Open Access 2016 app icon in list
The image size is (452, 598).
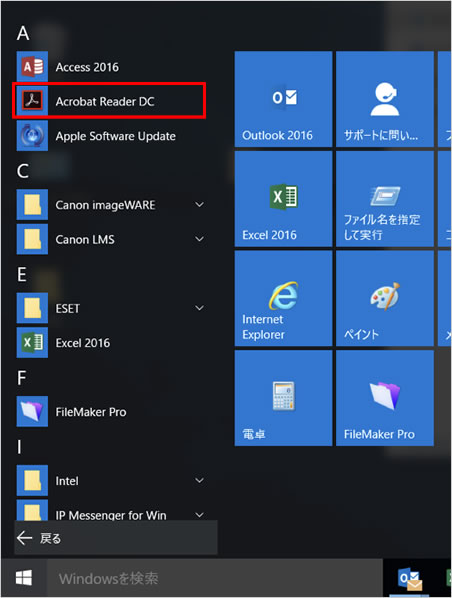pos(32,67)
